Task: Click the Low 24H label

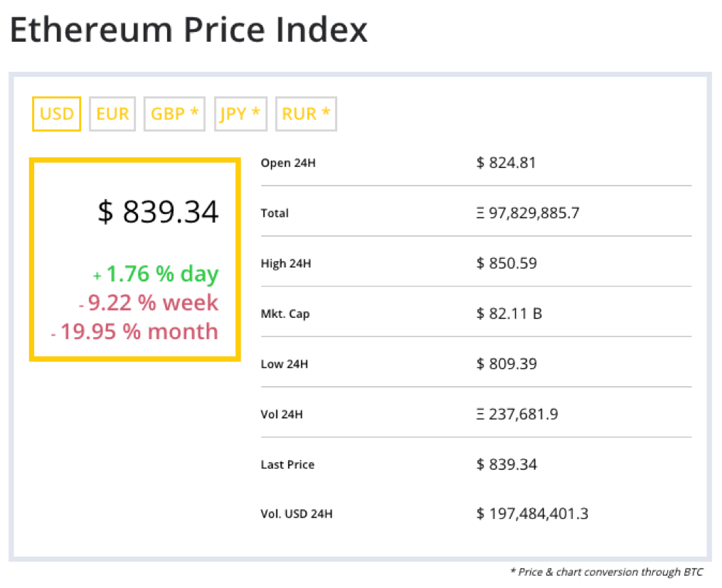Action: (285, 364)
